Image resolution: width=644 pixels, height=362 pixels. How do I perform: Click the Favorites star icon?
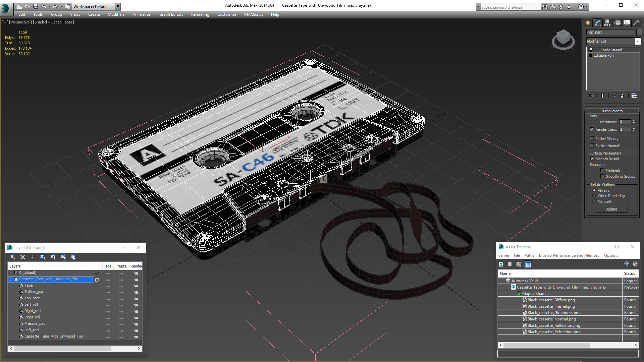pyautogui.click(x=569, y=7)
